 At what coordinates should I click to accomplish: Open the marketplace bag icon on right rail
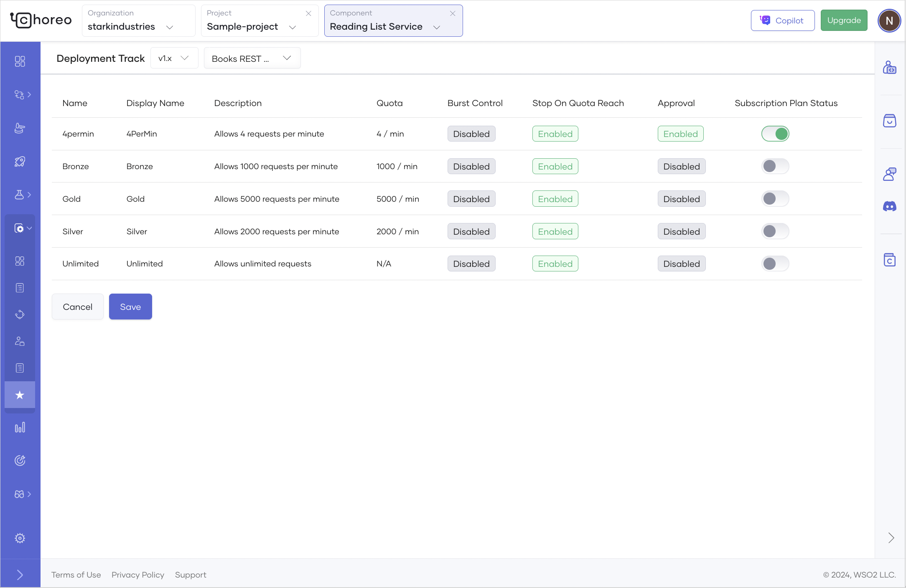[890, 121]
